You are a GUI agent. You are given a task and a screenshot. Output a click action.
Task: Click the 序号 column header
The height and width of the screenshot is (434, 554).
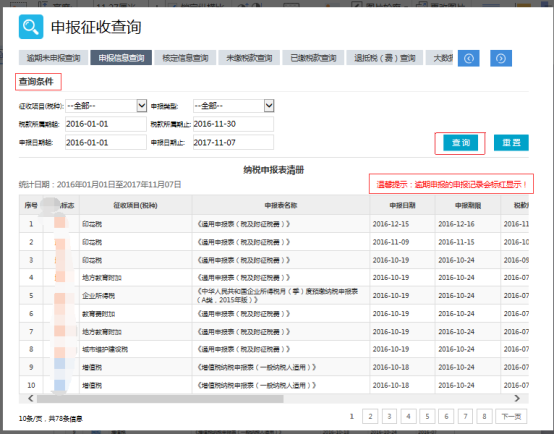[x=31, y=205]
